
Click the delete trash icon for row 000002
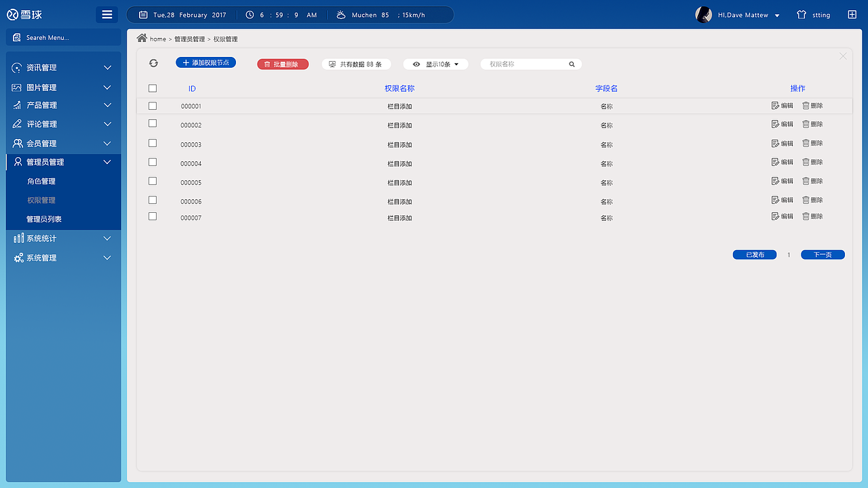pos(806,125)
